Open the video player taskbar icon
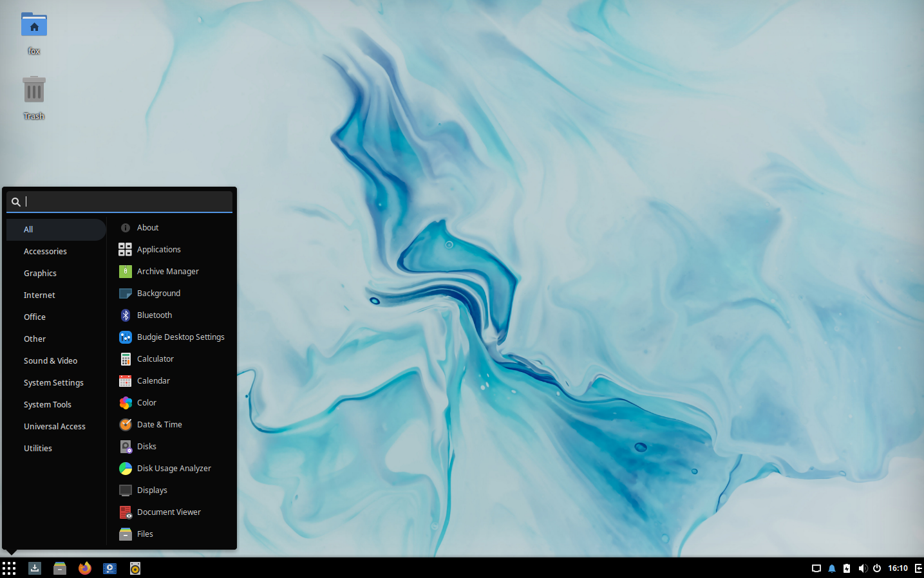 click(109, 568)
